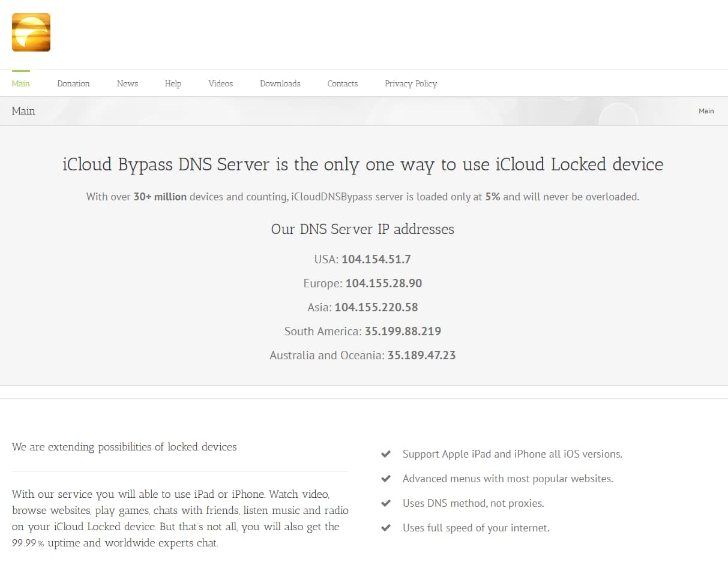
Task: Click Advanced menus with most popular websites
Action: [x=508, y=479]
